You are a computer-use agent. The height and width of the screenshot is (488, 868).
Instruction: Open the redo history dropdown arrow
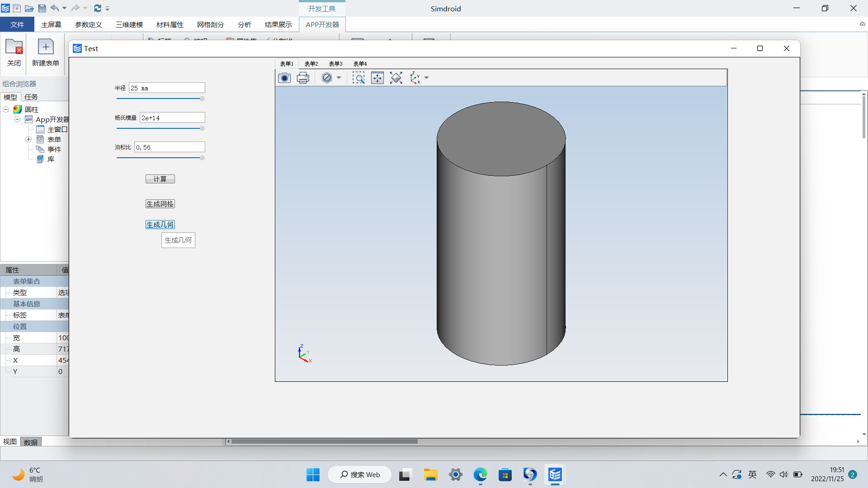85,8
